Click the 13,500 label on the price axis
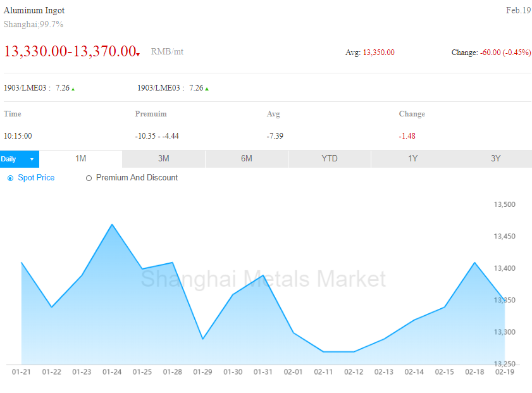 504,204
